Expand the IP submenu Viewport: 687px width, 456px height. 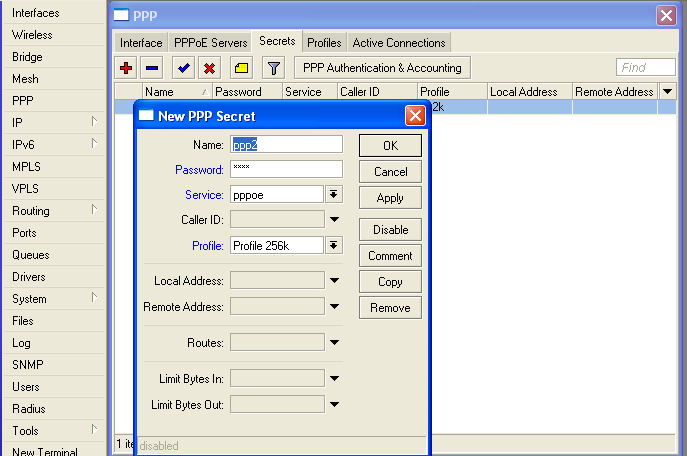point(94,121)
